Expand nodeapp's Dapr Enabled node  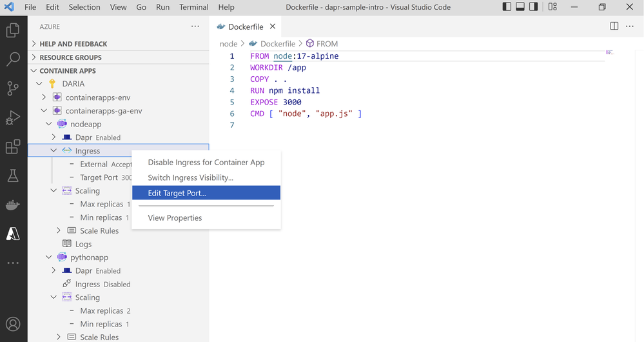tap(54, 137)
